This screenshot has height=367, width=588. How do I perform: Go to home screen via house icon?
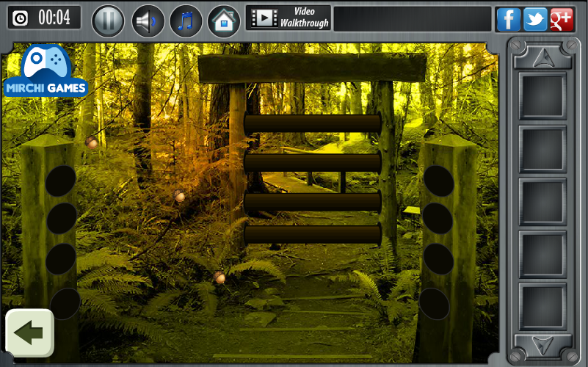tap(224, 21)
